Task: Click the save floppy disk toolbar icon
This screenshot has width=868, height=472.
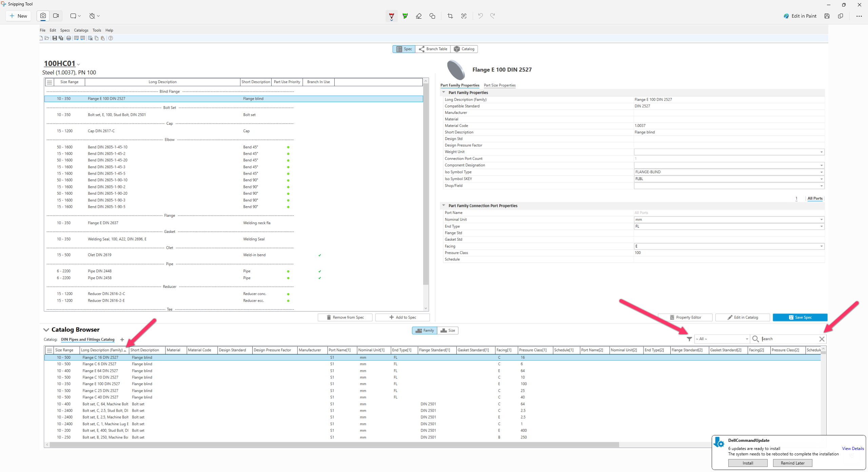Action: point(55,38)
